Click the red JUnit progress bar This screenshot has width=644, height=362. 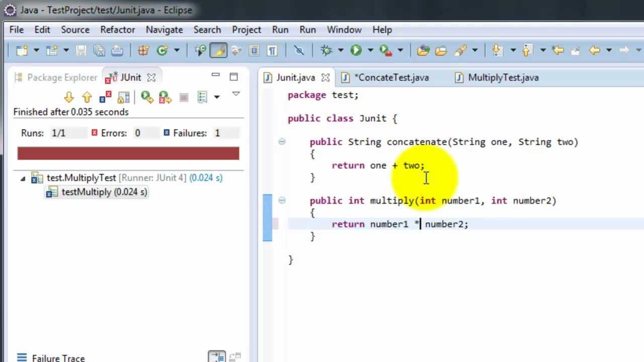[128, 153]
